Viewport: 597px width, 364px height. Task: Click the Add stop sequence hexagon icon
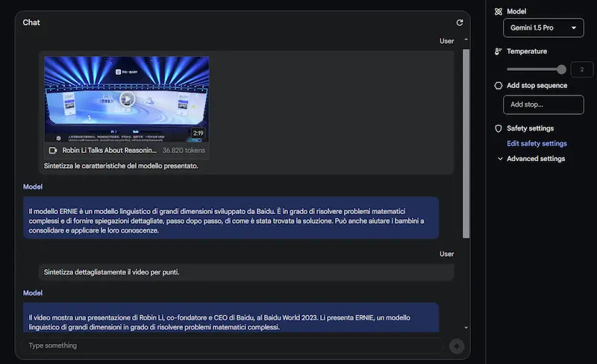point(498,86)
